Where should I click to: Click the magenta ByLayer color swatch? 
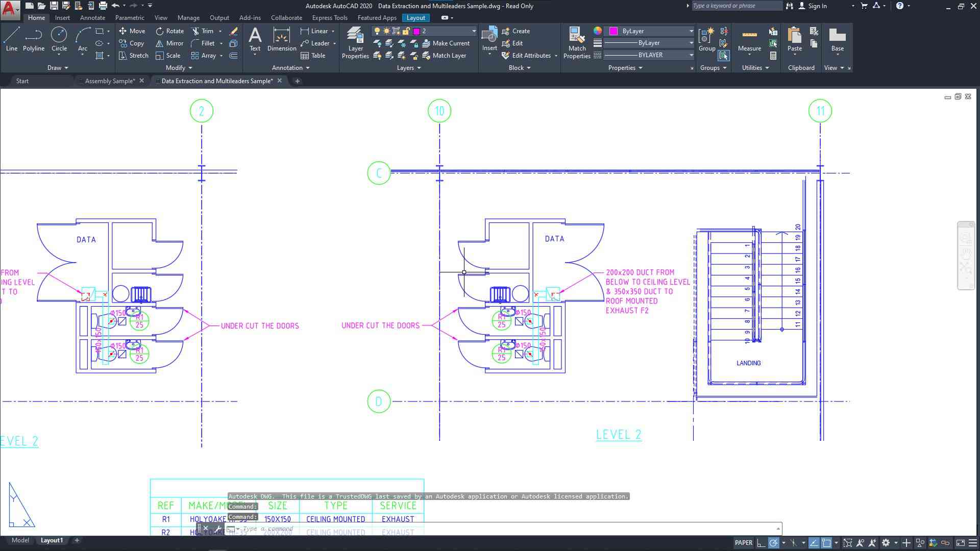pyautogui.click(x=614, y=31)
